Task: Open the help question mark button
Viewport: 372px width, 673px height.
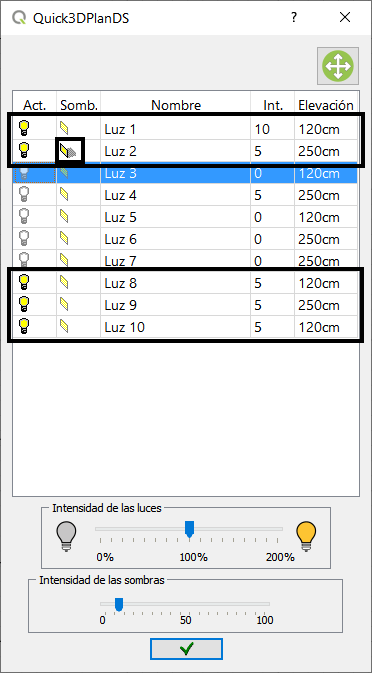Action: pyautogui.click(x=293, y=18)
